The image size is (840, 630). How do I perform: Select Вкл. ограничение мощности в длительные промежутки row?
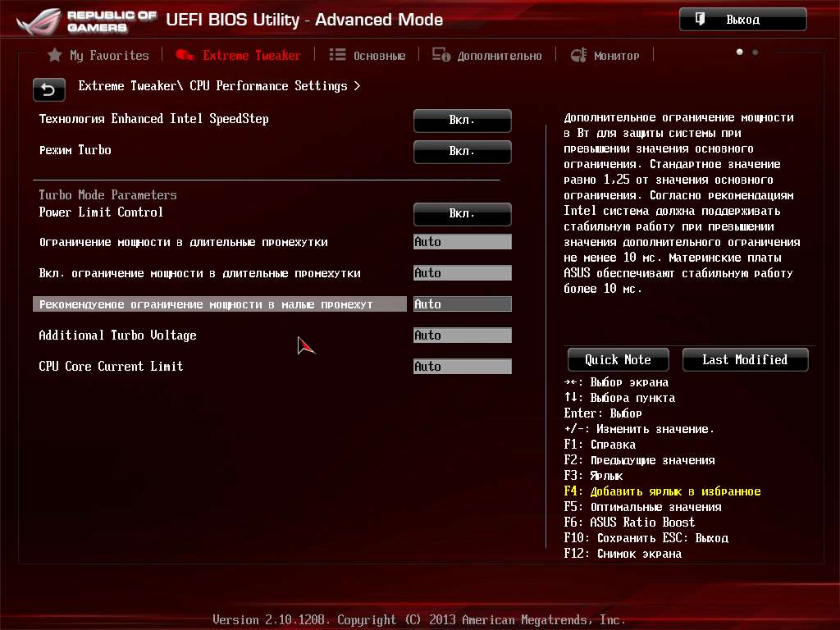coord(199,273)
